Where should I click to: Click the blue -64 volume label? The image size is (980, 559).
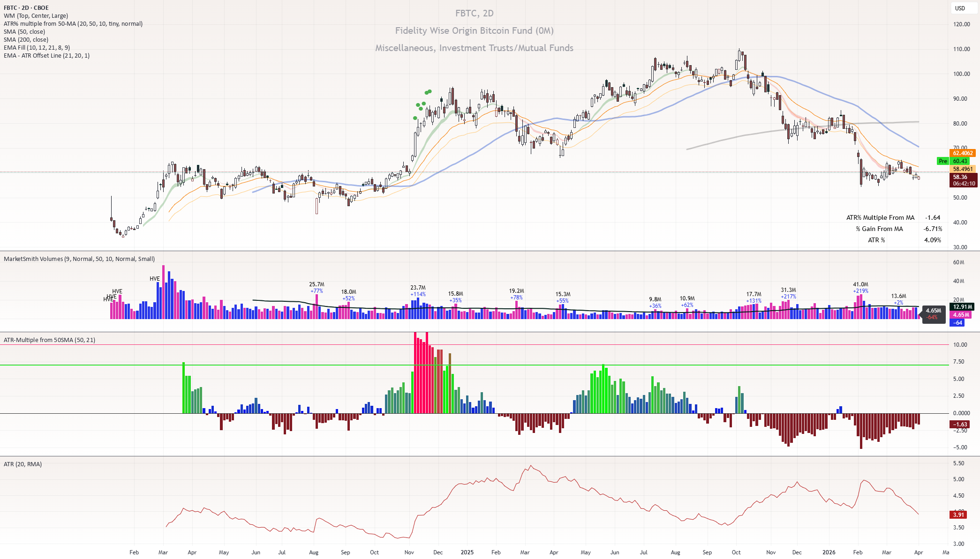point(958,323)
